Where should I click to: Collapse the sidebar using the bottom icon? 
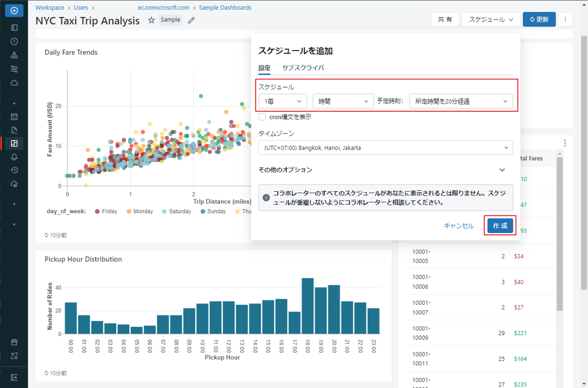(x=14, y=377)
